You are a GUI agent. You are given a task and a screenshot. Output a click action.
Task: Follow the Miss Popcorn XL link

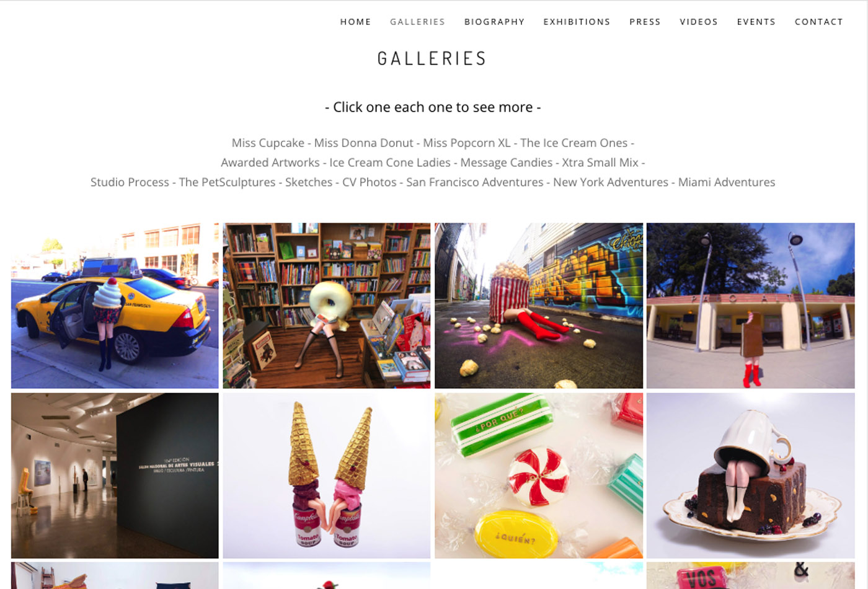[x=467, y=143]
